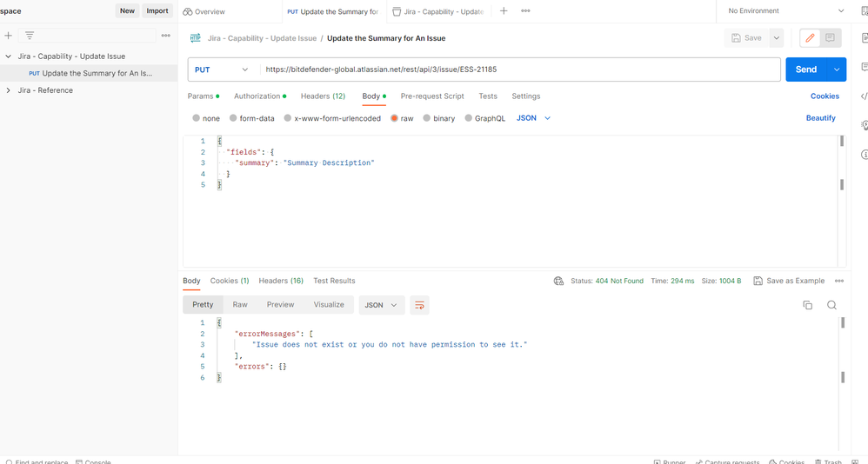Open the response Cookies (1) tab
This screenshot has height=464, width=868.
[x=230, y=281]
